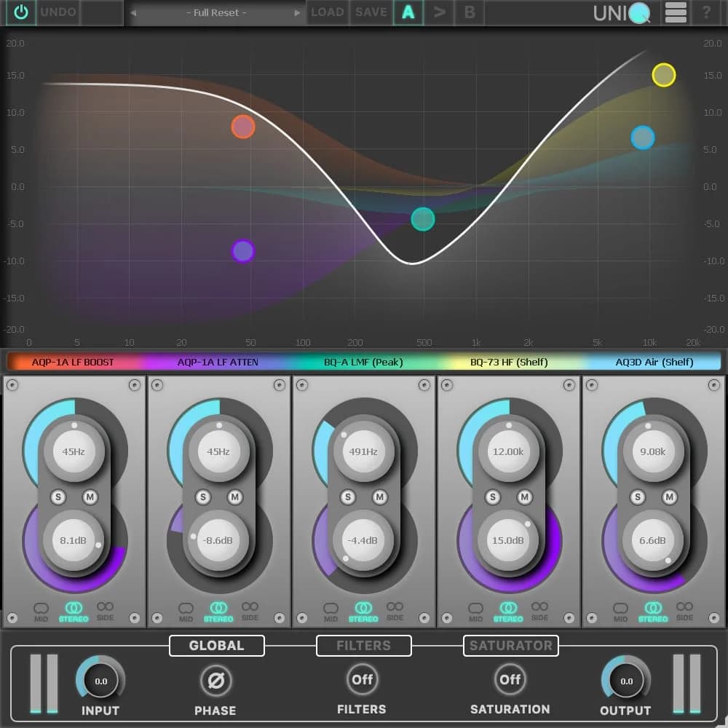The height and width of the screenshot is (728, 728).
Task: Select Side mode on the 491Hz band
Action: click(395, 611)
